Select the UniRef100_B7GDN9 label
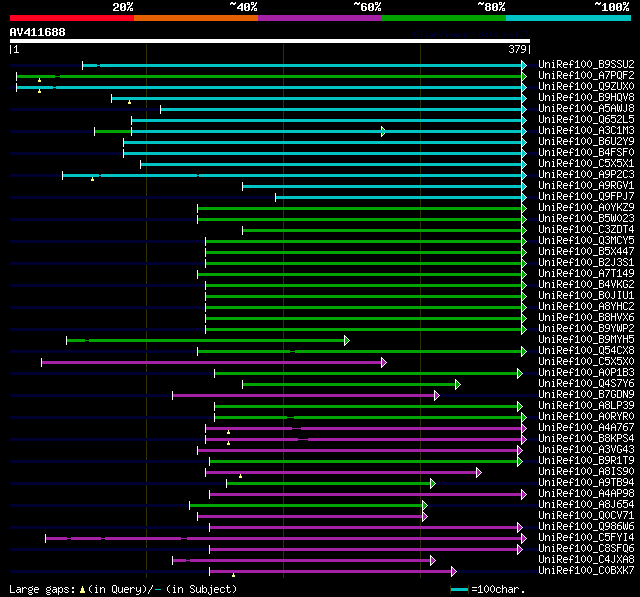 [x=586, y=395]
